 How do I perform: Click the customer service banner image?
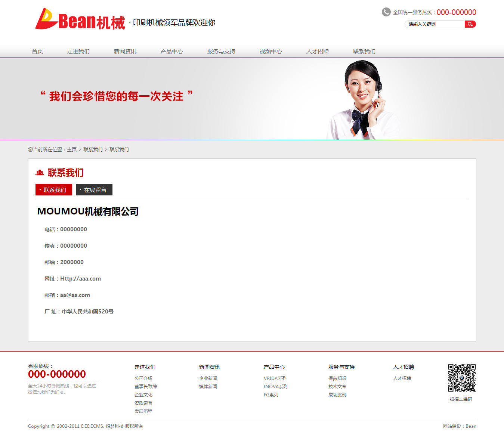coord(252,99)
